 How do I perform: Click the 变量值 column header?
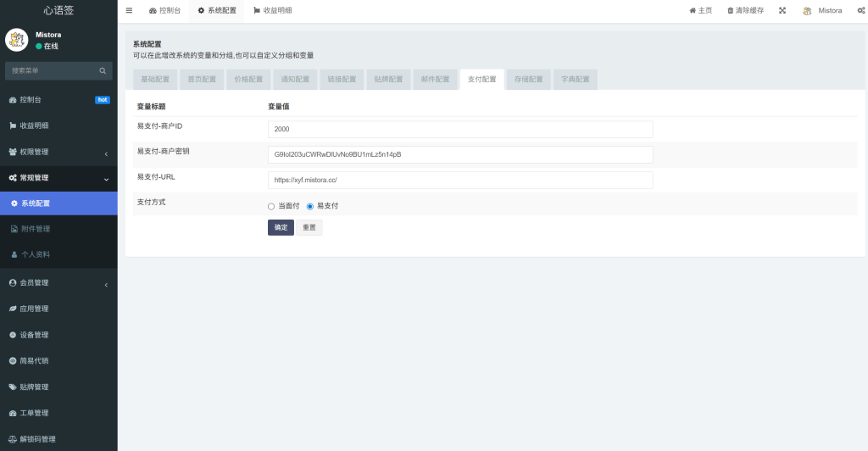[x=278, y=106]
